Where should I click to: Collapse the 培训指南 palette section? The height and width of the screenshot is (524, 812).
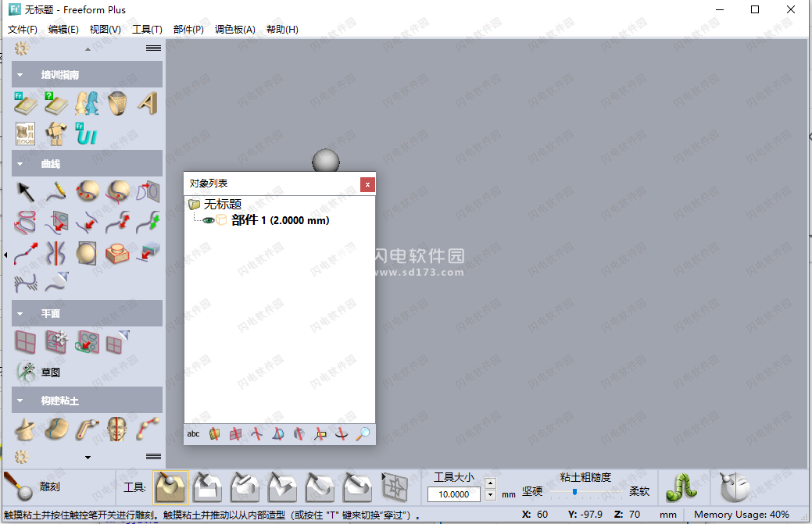(20, 75)
